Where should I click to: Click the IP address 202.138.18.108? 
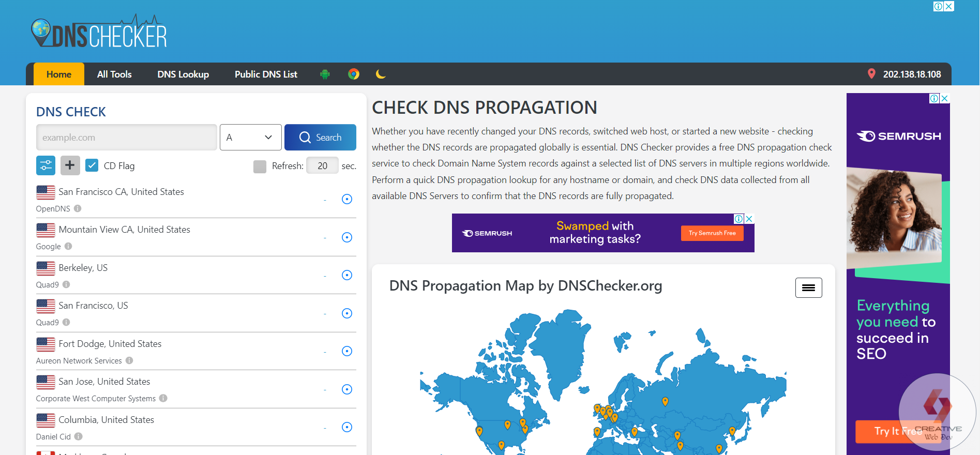tap(912, 74)
